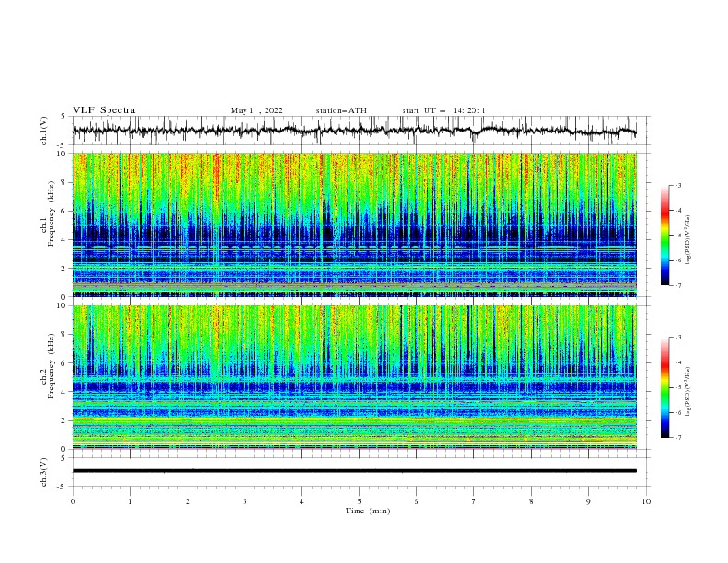The width and height of the screenshot is (728, 563).
Task: Click the "start UT = 14:20:1" text
Action: coord(444,110)
